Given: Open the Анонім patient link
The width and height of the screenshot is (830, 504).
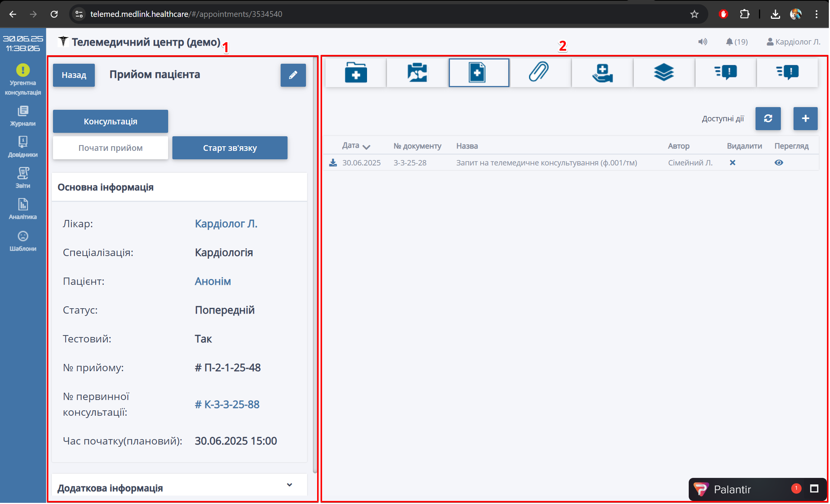Looking at the screenshot, I should 213,281.
